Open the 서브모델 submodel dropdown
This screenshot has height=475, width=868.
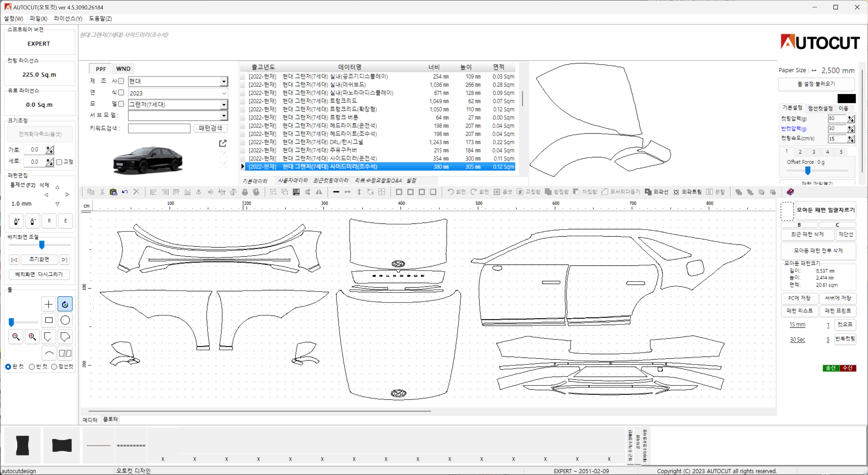coord(224,116)
